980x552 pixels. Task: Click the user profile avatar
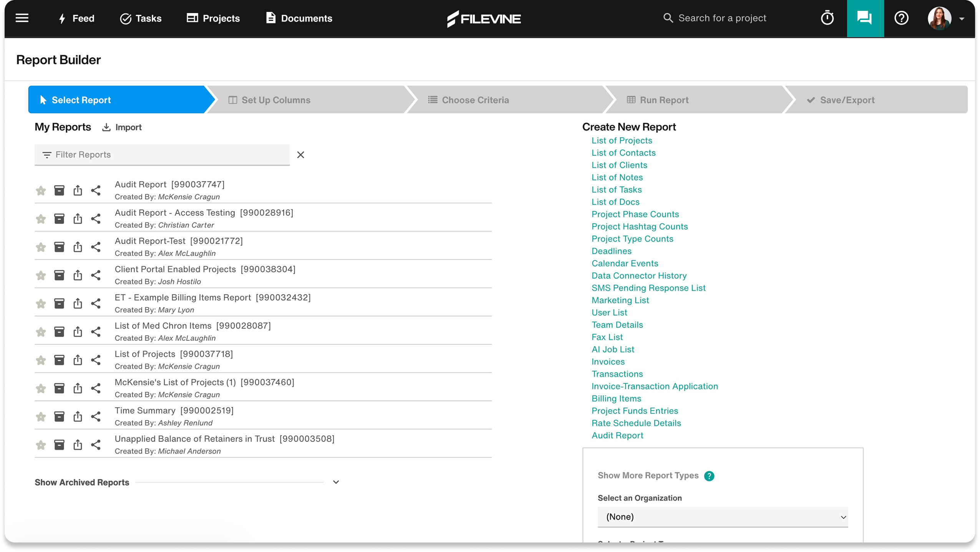point(939,18)
